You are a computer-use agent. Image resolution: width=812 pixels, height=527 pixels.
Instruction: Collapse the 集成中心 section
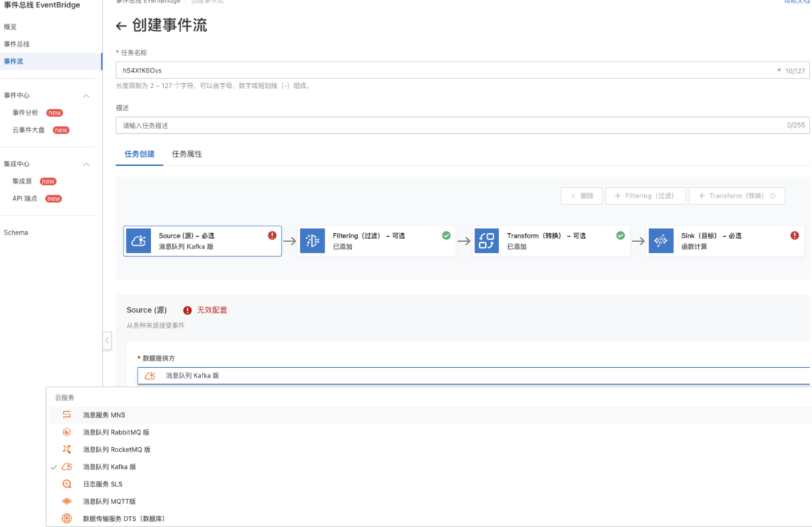tap(87, 164)
